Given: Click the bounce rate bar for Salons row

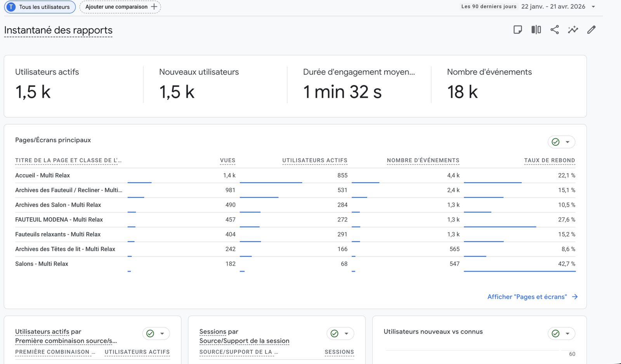Looking at the screenshot, I should coord(519,271).
